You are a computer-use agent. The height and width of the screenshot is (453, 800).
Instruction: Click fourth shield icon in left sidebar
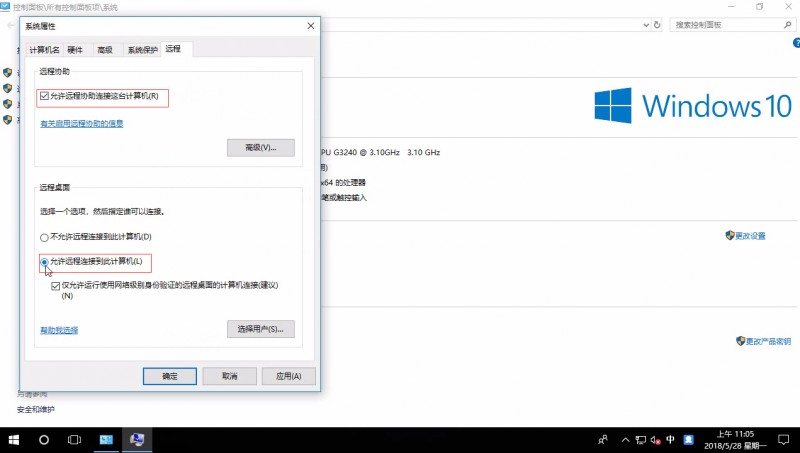7,120
